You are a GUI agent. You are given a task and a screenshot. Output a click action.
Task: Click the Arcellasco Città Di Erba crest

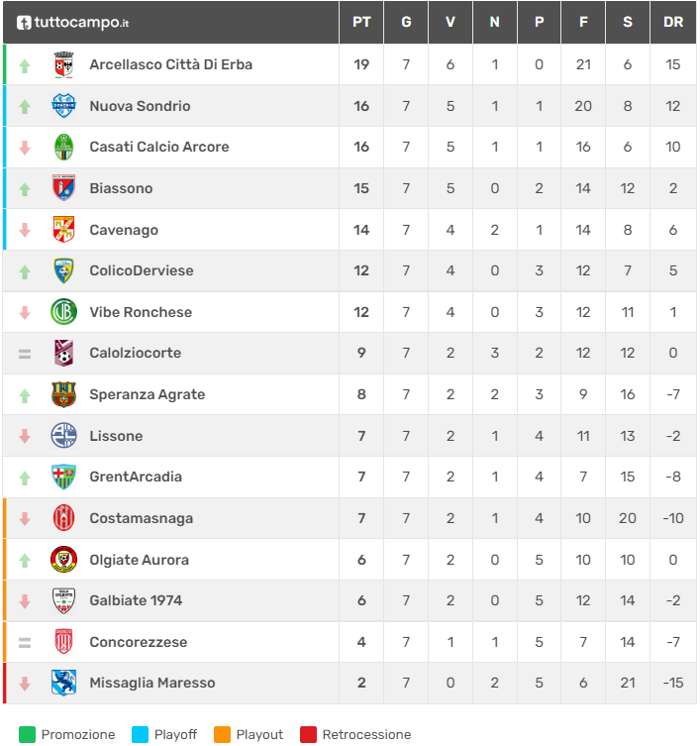[63, 64]
